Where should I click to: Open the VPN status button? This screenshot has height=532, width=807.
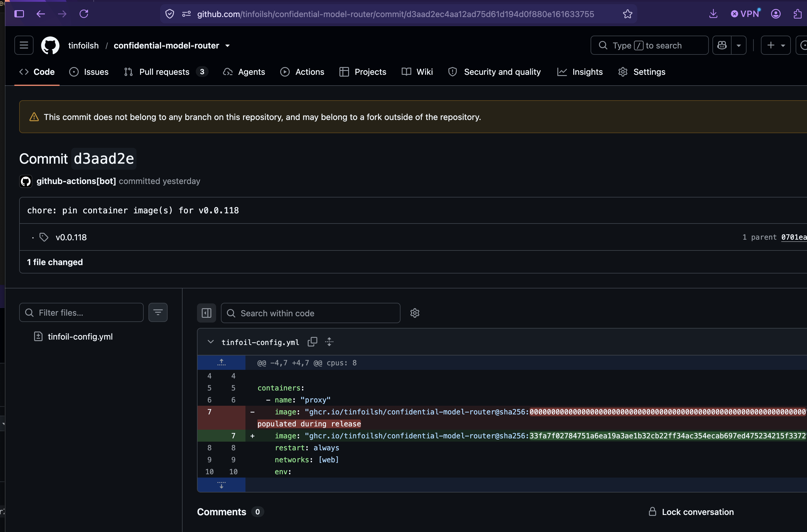[745, 14]
